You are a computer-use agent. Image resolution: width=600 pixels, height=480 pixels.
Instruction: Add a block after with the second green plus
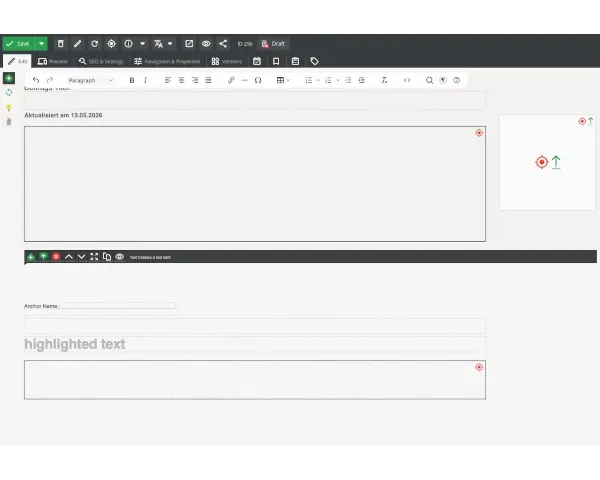click(x=43, y=256)
